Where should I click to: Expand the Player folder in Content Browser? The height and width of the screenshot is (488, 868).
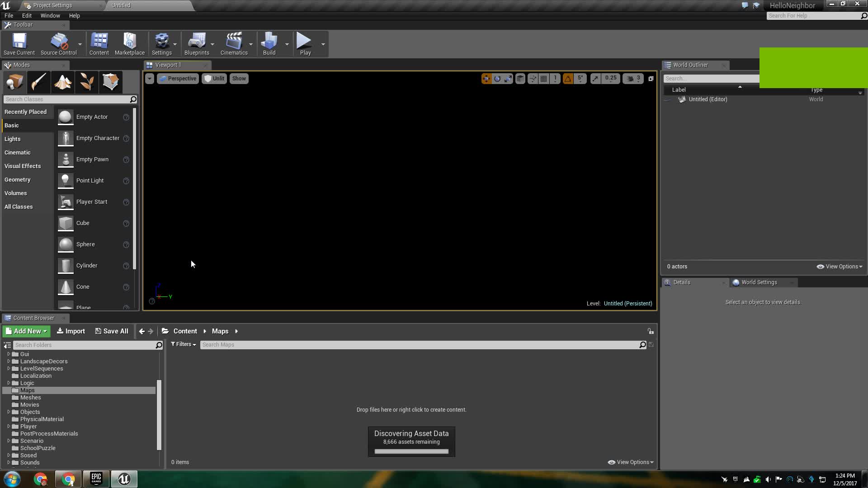coord(8,426)
